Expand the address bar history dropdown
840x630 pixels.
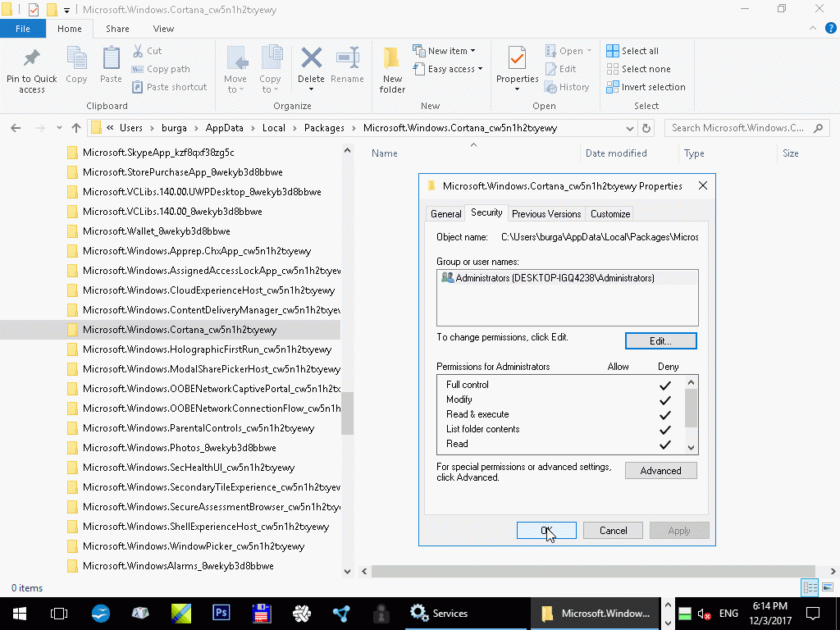click(x=629, y=129)
